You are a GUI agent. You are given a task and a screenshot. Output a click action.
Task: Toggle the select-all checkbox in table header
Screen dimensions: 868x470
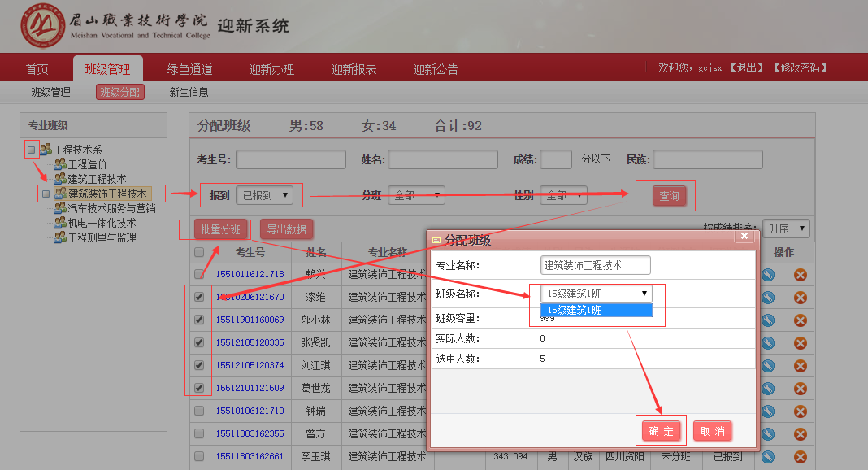click(x=199, y=253)
